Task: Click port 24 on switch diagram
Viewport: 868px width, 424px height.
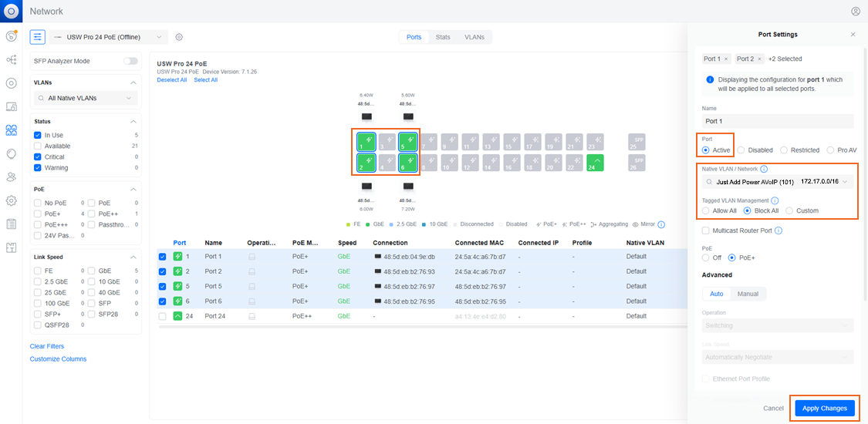Action: pyautogui.click(x=596, y=163)
